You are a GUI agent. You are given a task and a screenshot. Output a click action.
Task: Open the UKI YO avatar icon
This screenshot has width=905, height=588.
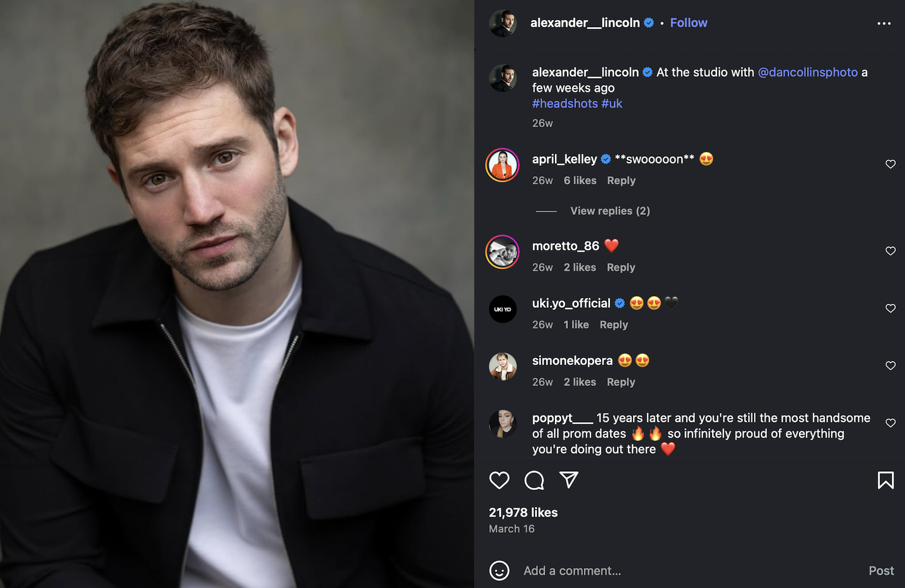[502, 309]
